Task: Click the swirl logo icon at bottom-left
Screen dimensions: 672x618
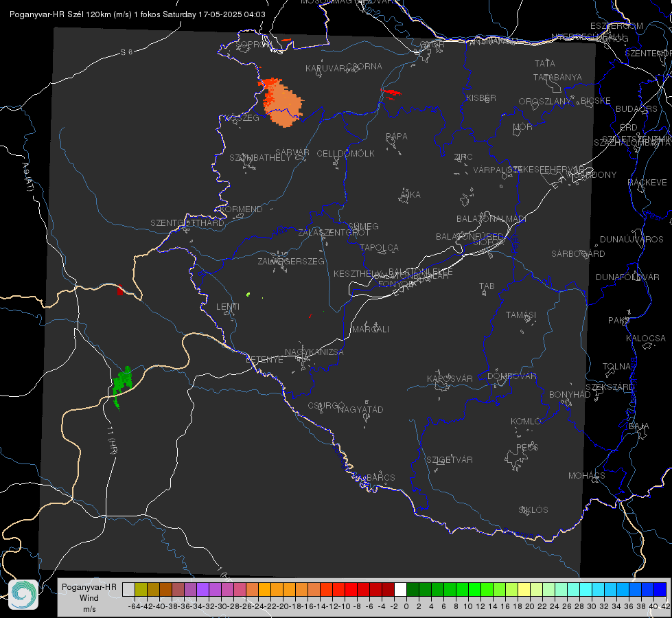Action: pos(23,595)
